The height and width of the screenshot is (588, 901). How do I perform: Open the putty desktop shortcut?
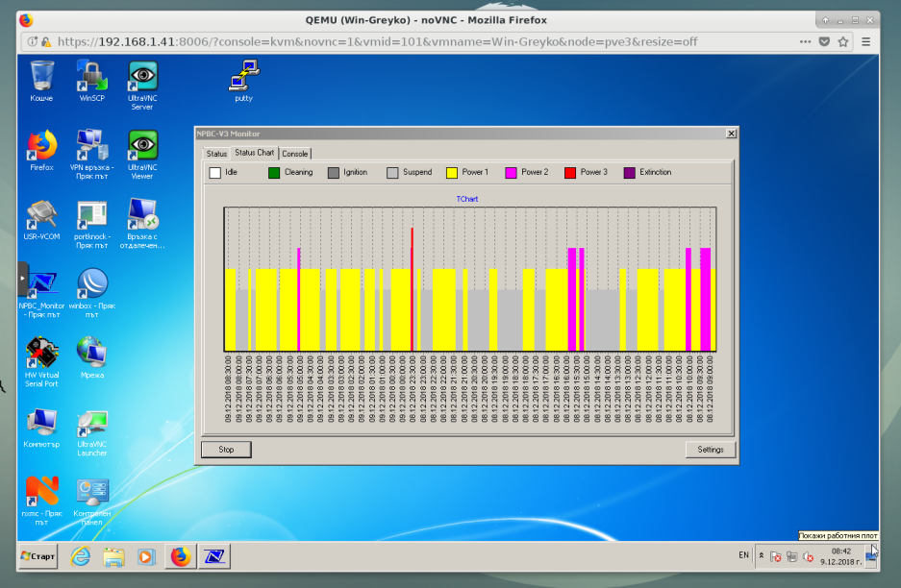pos(243,77)
